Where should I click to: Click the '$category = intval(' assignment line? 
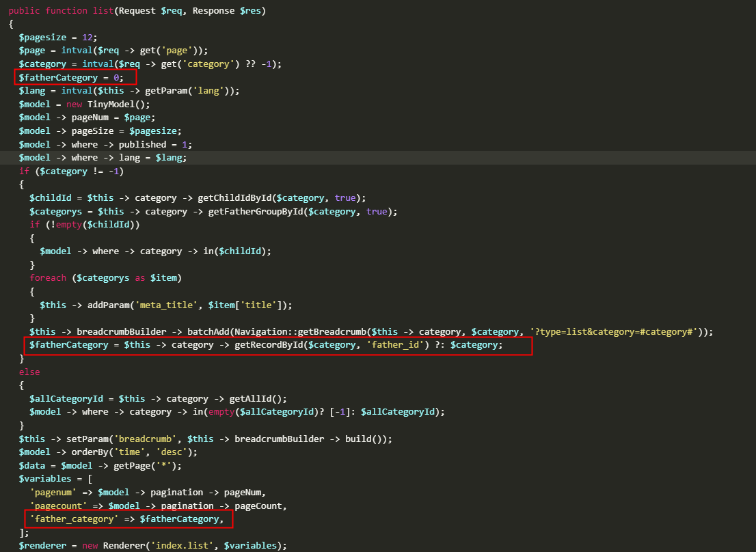click(150, 64)
